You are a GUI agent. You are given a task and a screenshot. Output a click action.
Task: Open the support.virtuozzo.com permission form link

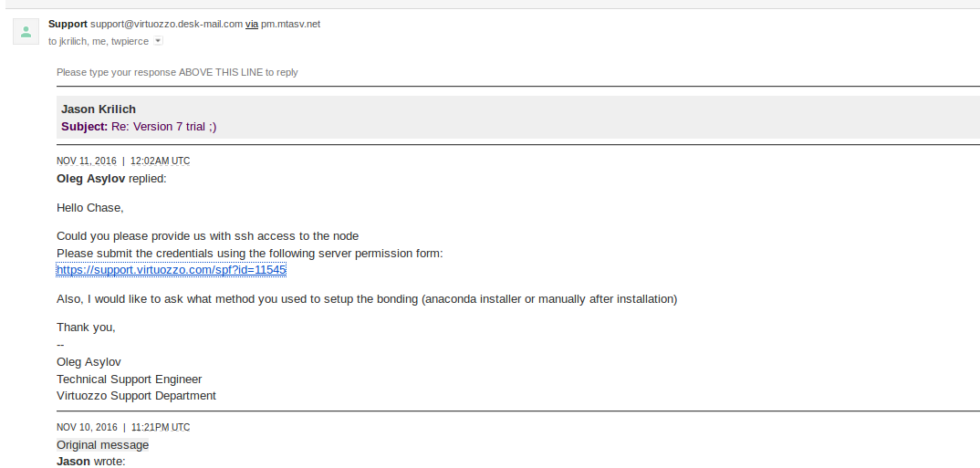(x=172, y=270)
